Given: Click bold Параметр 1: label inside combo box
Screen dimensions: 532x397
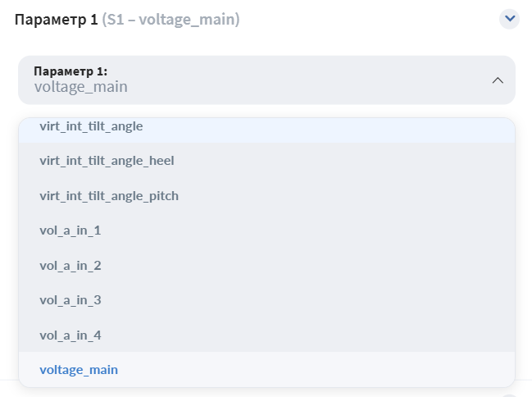Looking at the screenshot, I should pos(70,71).
